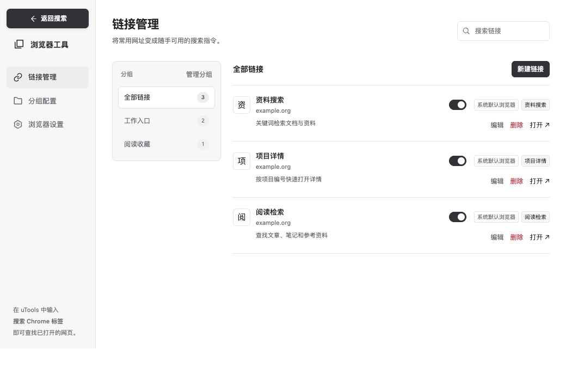Click description 查找文章、笔记和参考资料

292,235
